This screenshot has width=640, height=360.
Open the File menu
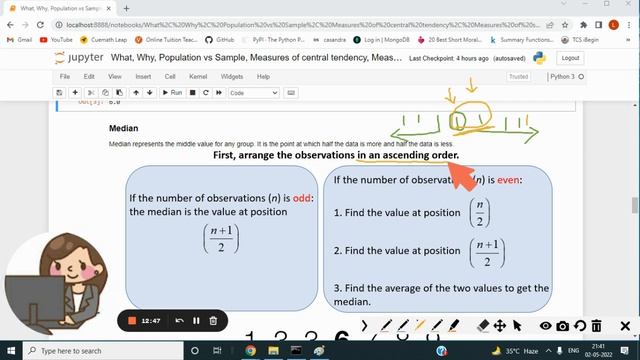point(65,76)
